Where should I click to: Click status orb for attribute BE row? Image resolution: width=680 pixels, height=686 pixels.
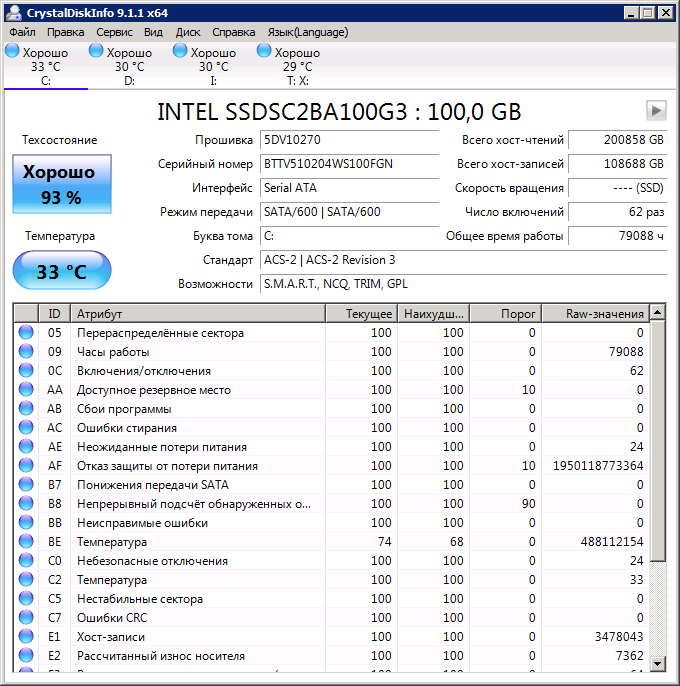click(26, 542)
